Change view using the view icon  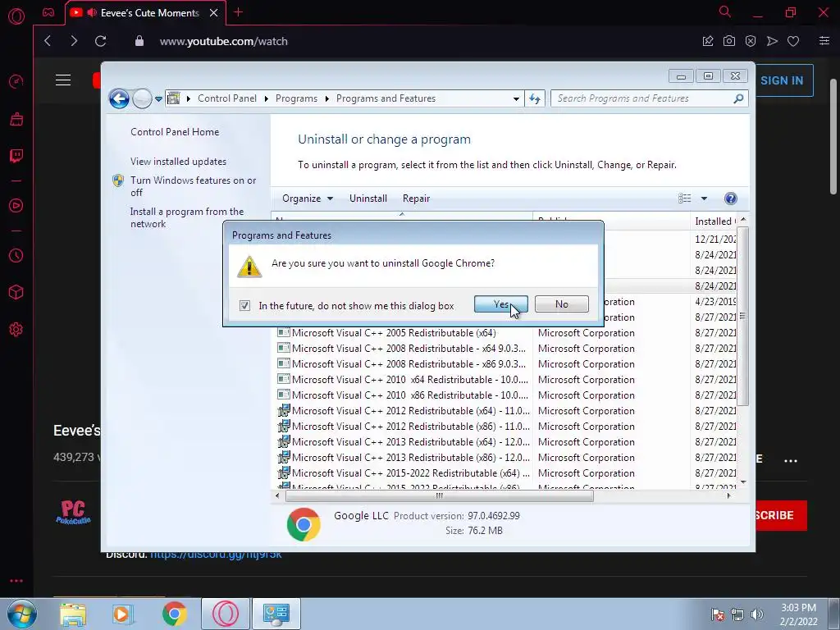coord(685,199)
